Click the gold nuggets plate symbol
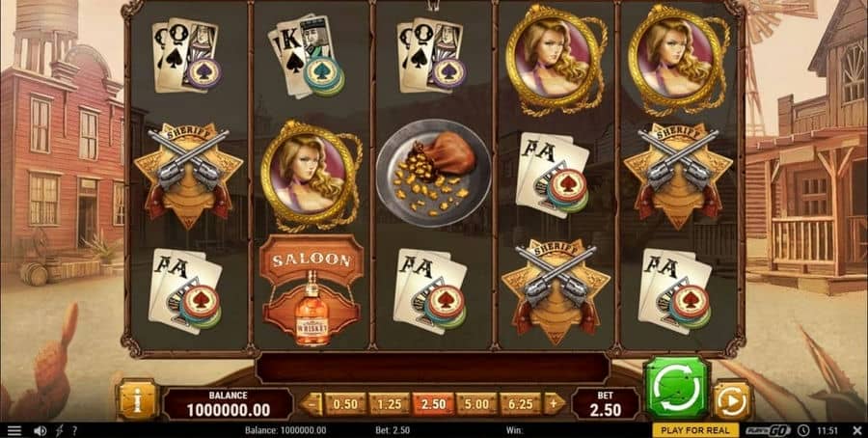 (433, 174)
